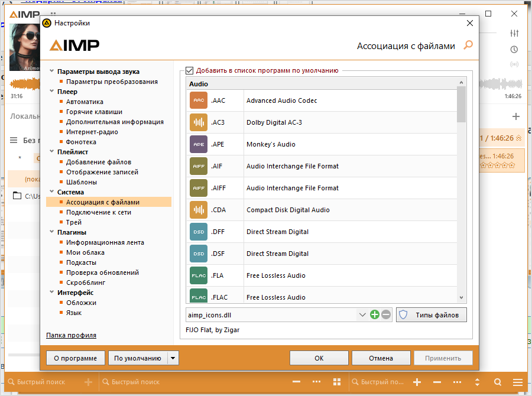Screen dimensions: 532x396
Task: Click the 'По умолчанию' button
Action: coord(138,358)
